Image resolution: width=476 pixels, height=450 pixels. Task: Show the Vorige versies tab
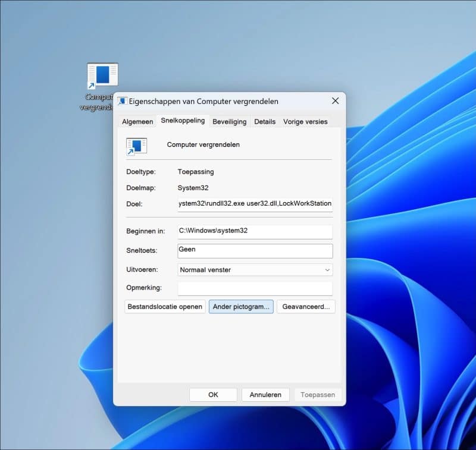pos(305,121)
